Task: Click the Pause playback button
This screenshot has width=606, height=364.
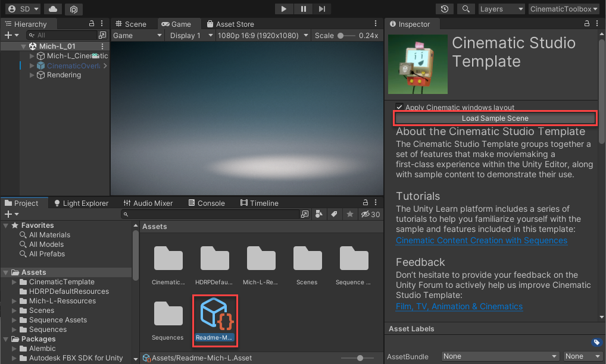Action: pos(303,9)
